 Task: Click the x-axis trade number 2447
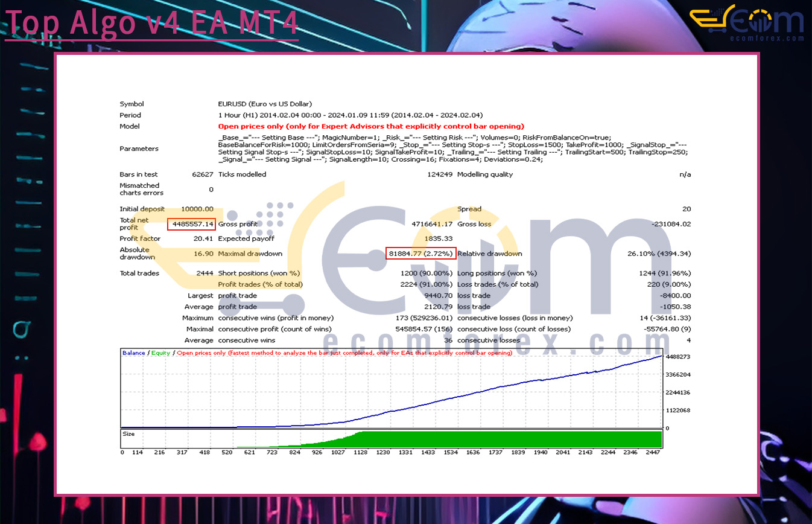[x=653, y=452]
